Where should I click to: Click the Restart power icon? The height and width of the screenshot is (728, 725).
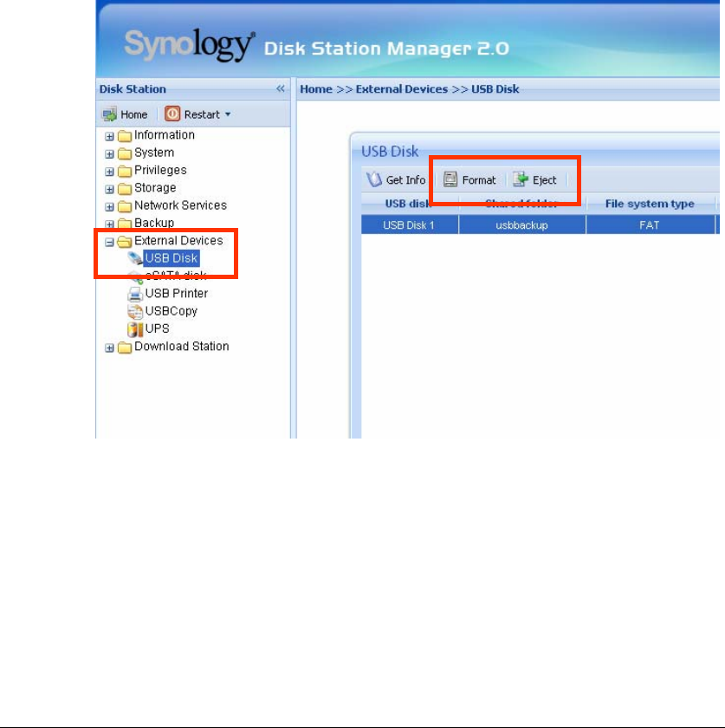172,114
